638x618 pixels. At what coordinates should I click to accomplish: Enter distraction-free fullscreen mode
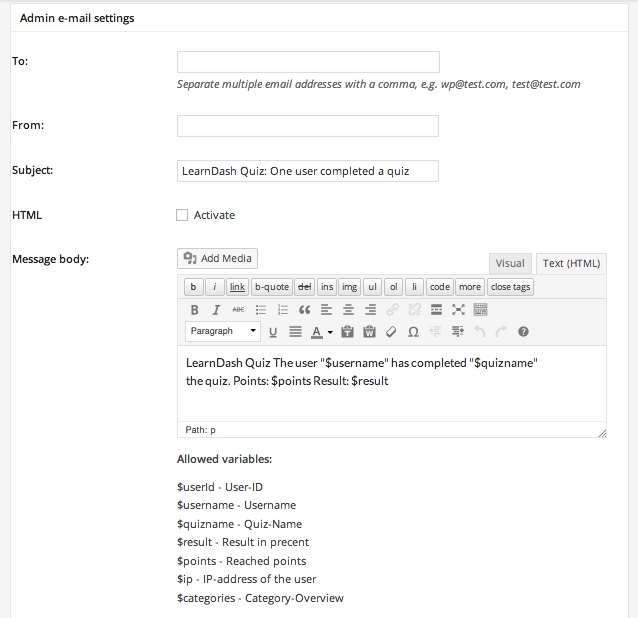(458, 310)
